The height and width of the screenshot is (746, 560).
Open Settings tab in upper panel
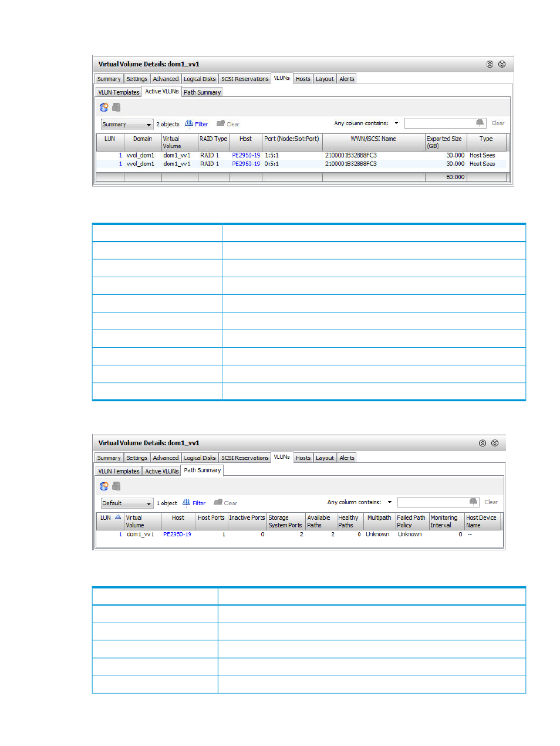coord(137,79)
